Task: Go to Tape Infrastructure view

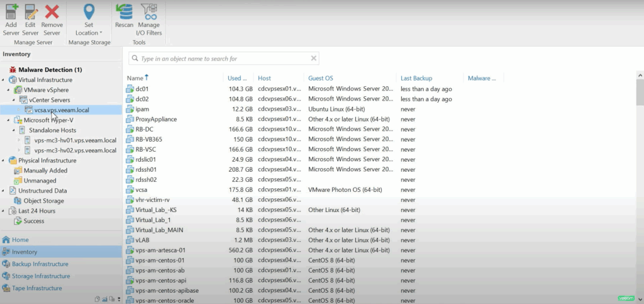Action: coord(36,288)
